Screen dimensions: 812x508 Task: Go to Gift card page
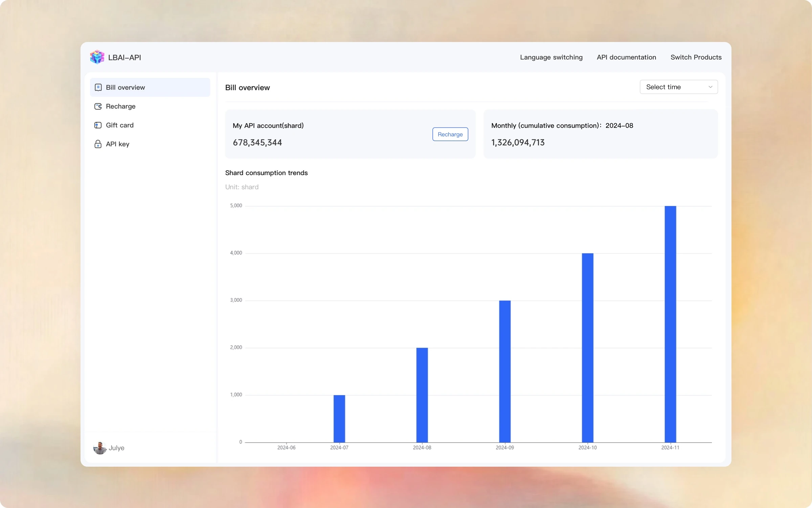[119, 125]
